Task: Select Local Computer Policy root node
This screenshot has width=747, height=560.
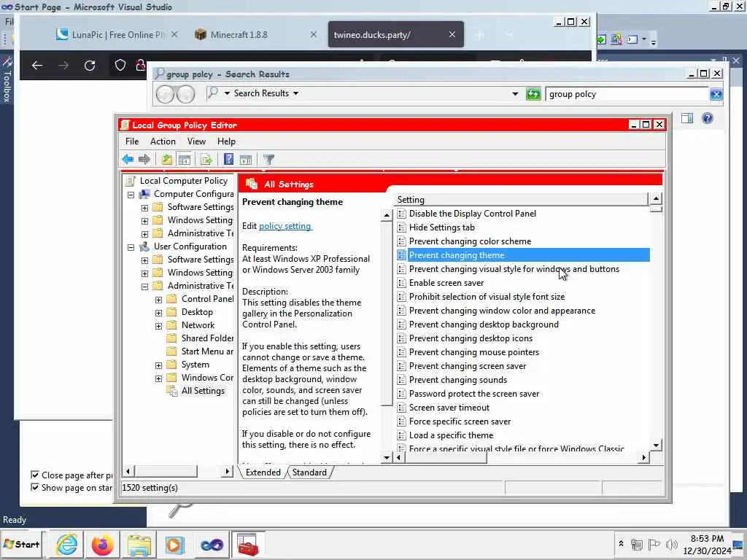Action: pos(183,181)
